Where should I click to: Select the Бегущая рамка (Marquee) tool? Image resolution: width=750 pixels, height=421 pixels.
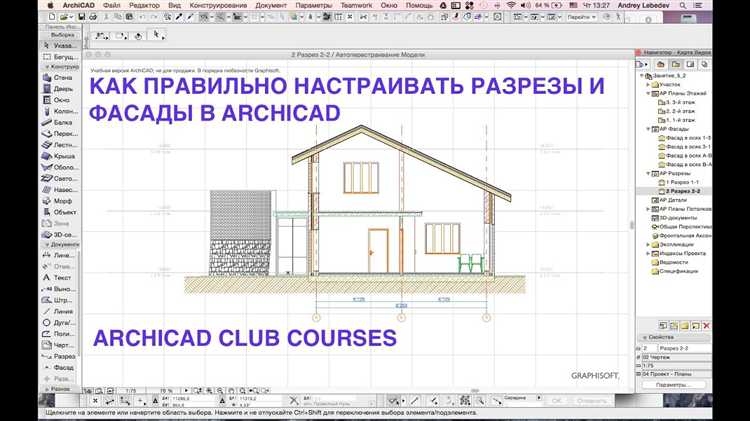pyautogui.click(x=58, y=56)
